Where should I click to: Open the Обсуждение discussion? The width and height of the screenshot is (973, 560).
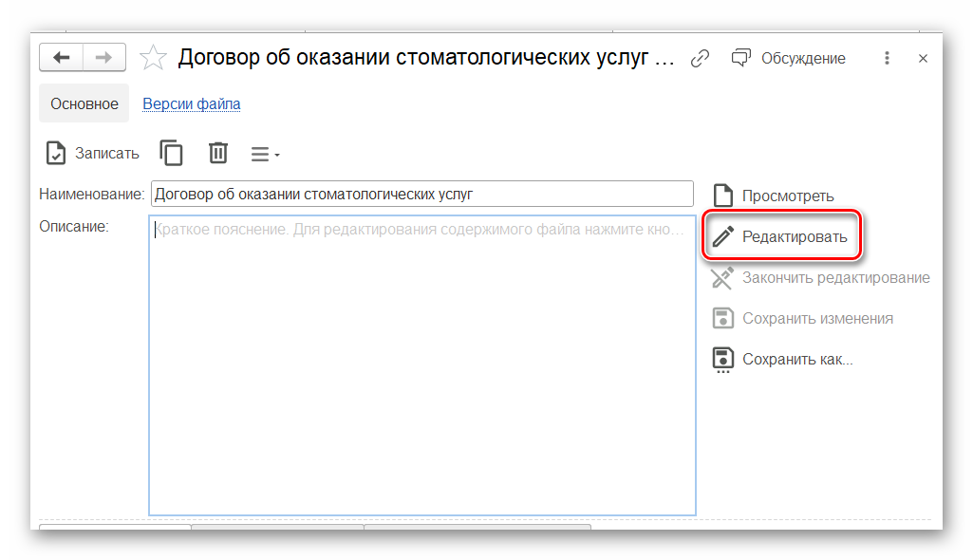pos(788,58)
